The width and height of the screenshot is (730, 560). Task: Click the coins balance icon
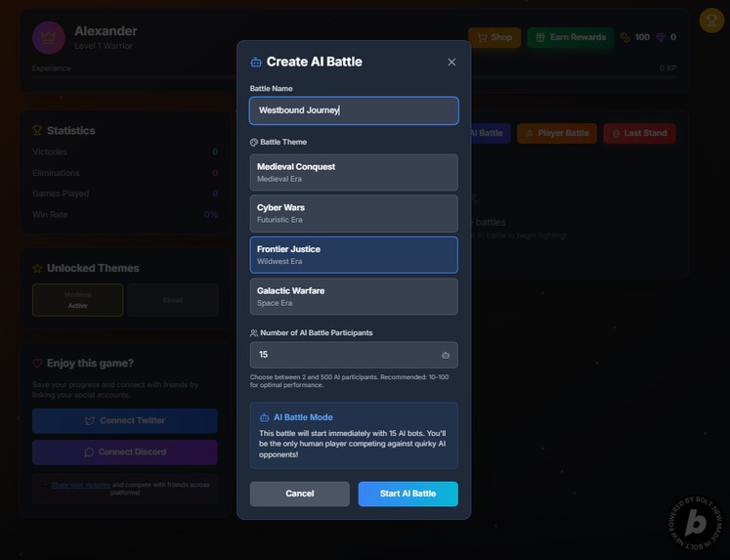coord(625,37)
